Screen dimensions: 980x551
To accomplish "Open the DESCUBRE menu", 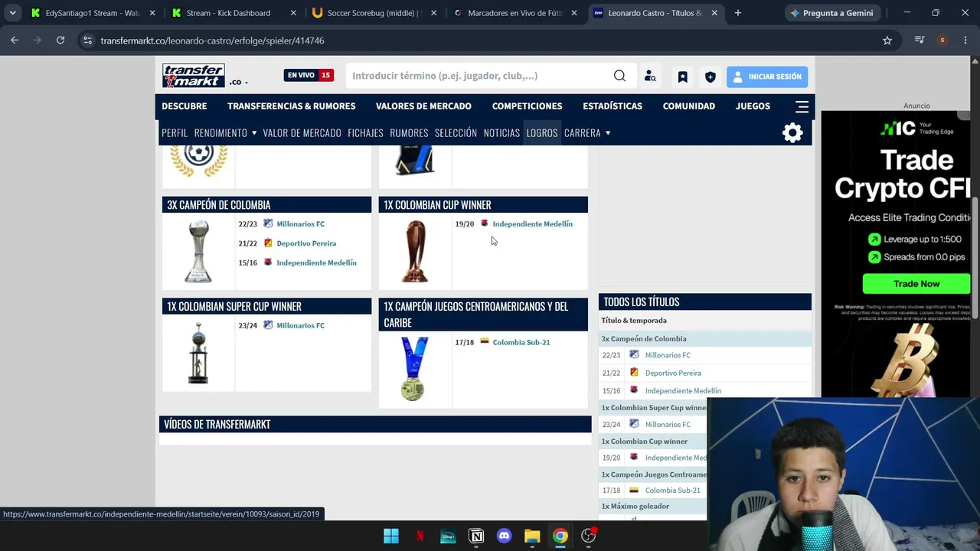I will pyautogui.click(x=185, y=106).
